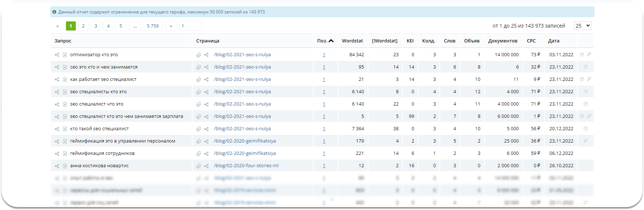
Task: Click position link '1' in 'геймификация сотрудников' row
Action: tap(324, 153)
